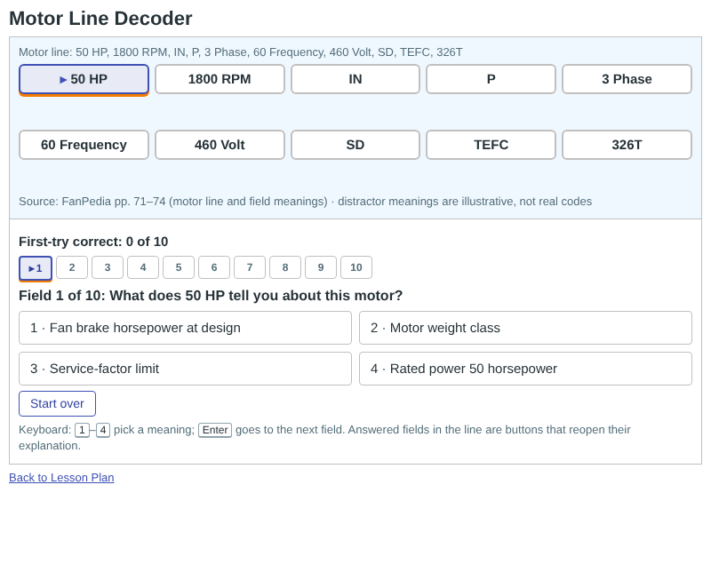The width and height of the screenshot is (711, 588).
Task: Switch to question step 4
Action: coord(143,267)
